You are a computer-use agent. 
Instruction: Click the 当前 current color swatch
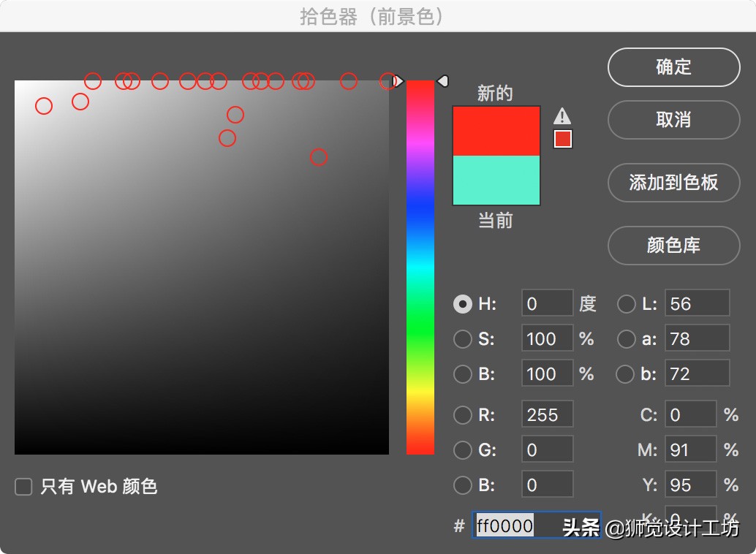[x=496, y=181]
